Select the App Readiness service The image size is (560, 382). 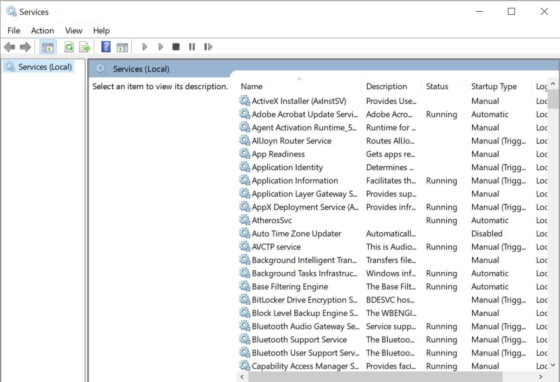click(x=393, y=154)
